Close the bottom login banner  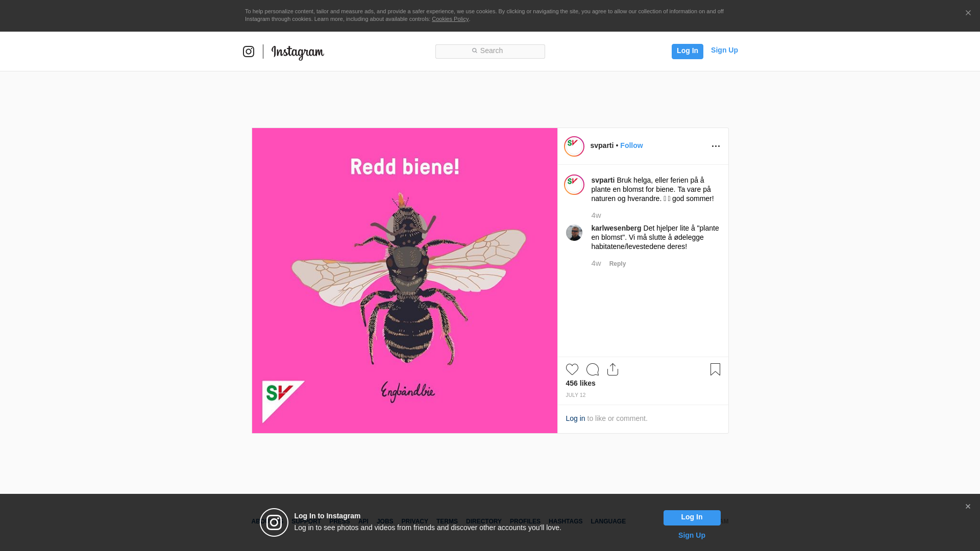point(968,507)
